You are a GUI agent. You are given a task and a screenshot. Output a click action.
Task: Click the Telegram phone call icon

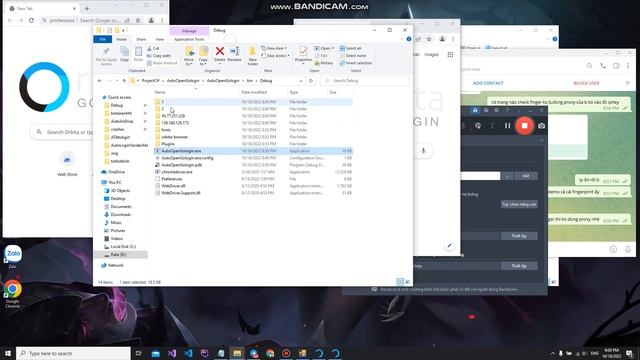tap(603, 66)
